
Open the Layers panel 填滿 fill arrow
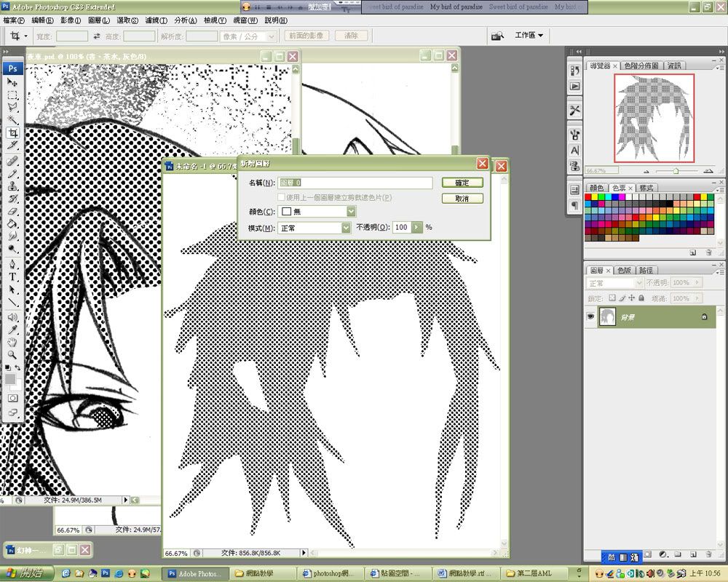697,298
